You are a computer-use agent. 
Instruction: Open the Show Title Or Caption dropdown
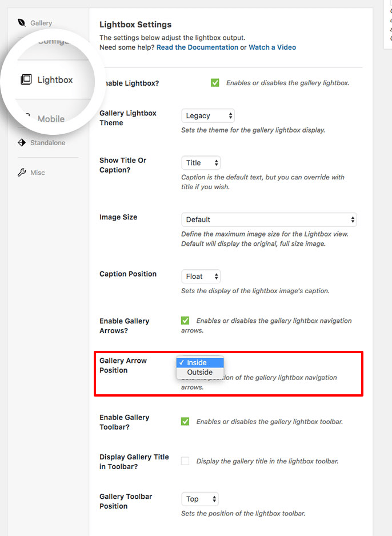[201, 162]
